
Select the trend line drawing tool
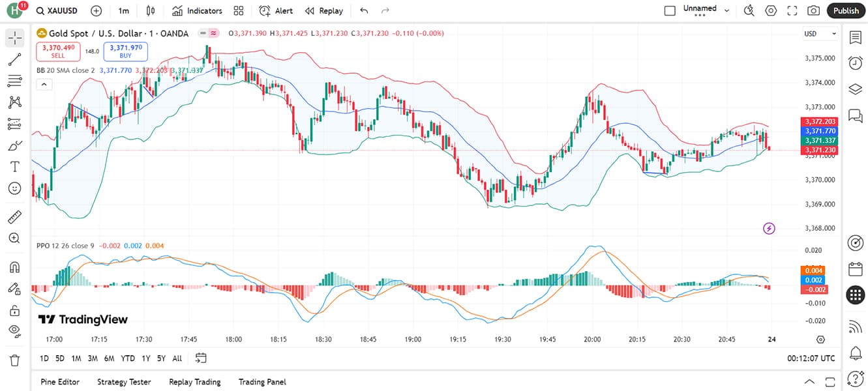[14, 59]
